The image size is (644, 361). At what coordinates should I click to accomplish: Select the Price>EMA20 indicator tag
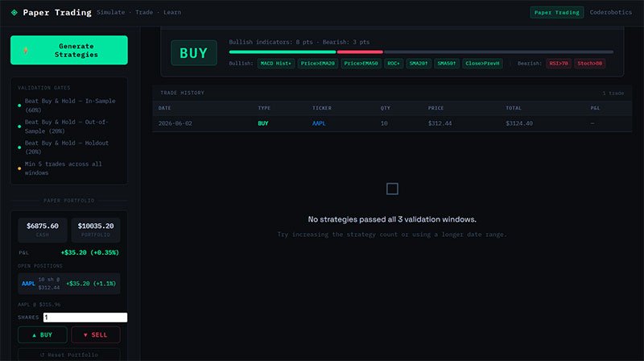(x=317, y=64)
